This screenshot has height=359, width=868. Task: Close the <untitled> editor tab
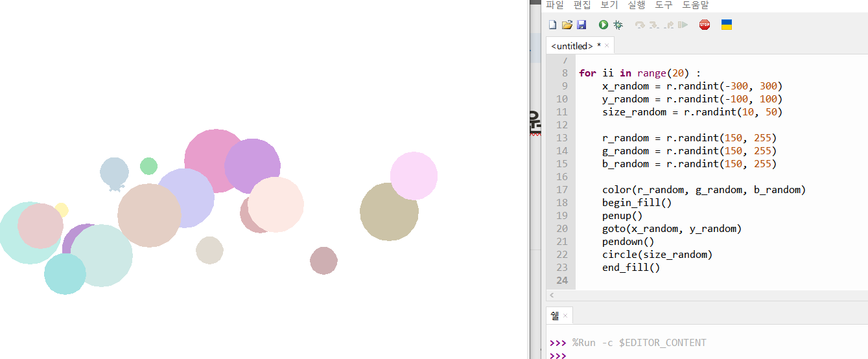[x=607, y=46]
